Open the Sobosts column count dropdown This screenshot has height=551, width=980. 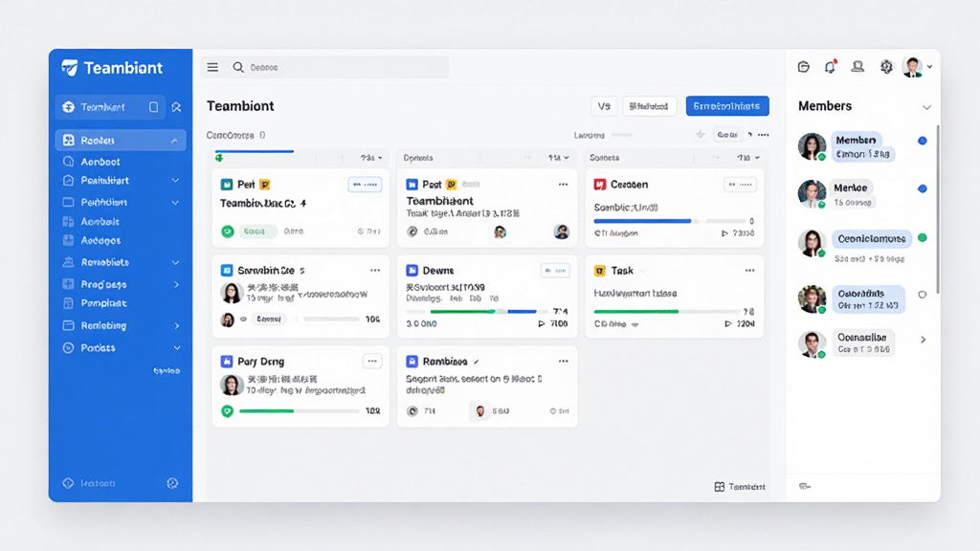click(747, 158)
